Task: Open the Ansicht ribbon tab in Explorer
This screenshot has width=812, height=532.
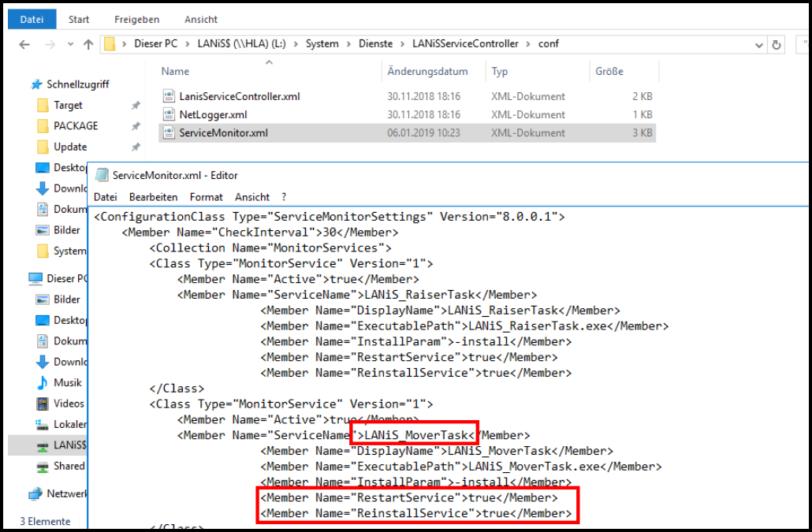Action: 201,19
